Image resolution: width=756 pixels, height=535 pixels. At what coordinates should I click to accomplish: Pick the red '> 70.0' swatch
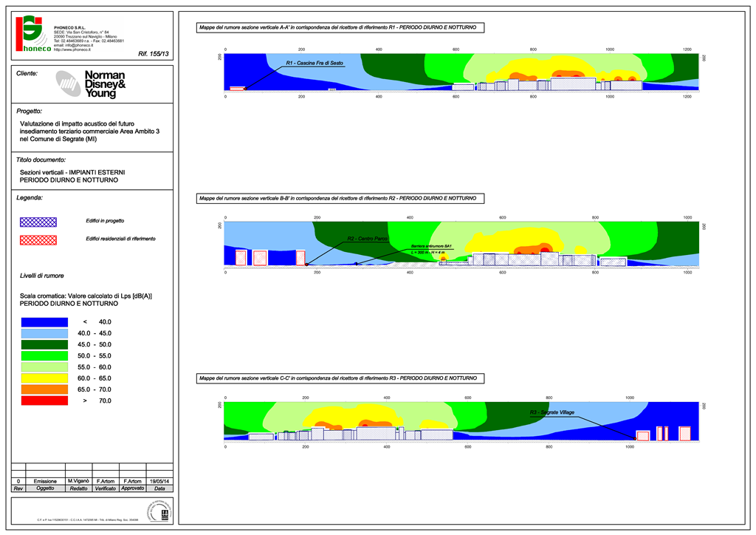(x=44, y=401)
